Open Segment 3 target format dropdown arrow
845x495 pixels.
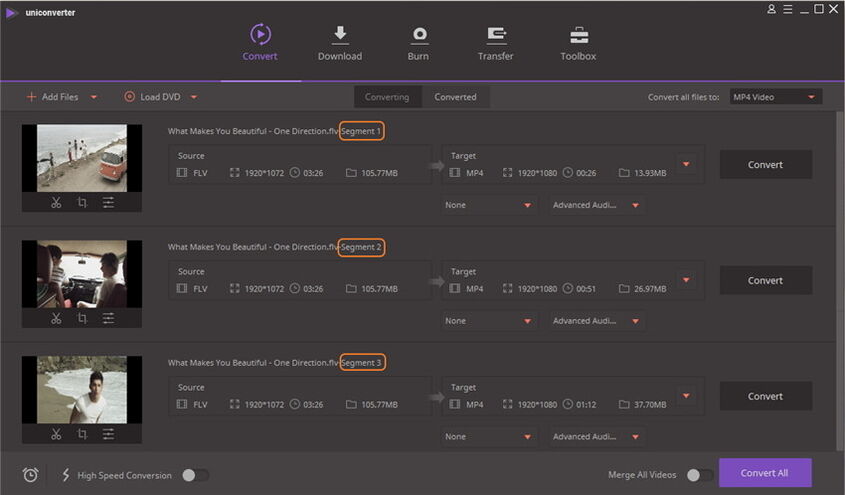[686, 395]
